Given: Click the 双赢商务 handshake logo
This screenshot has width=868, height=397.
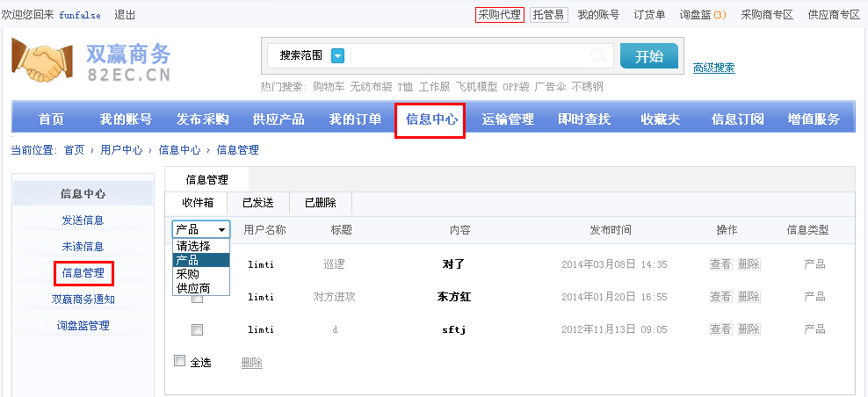Looking at the screenshot, I should pyautogui.click(x=90, y=61).
